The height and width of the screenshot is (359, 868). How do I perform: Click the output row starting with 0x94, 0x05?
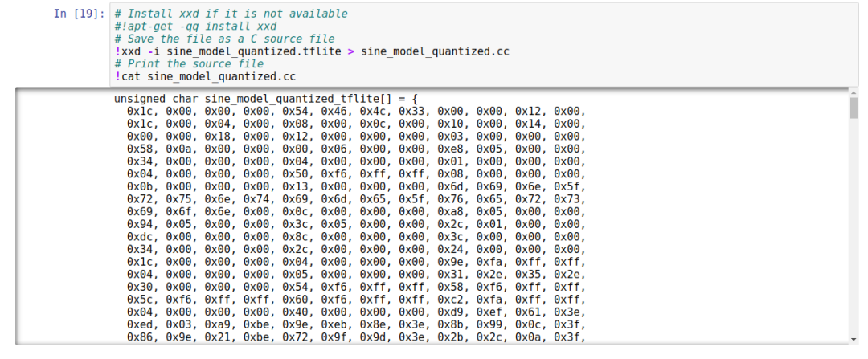coord(356,224)
